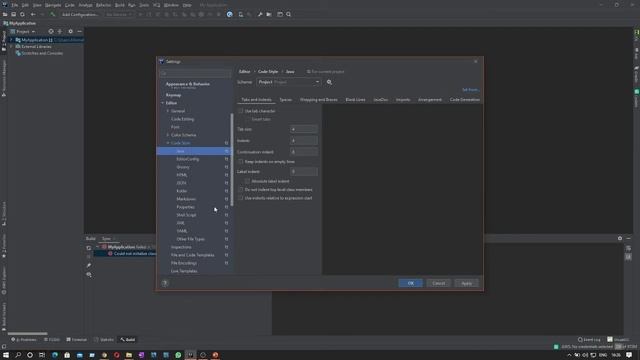Open the Terminal tool window button
Screen dimensions: 640x360
click(77, 340)
